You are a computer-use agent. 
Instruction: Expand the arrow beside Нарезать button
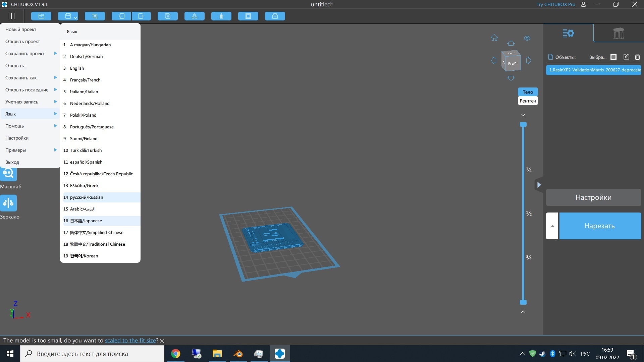(x=552, y=226)
